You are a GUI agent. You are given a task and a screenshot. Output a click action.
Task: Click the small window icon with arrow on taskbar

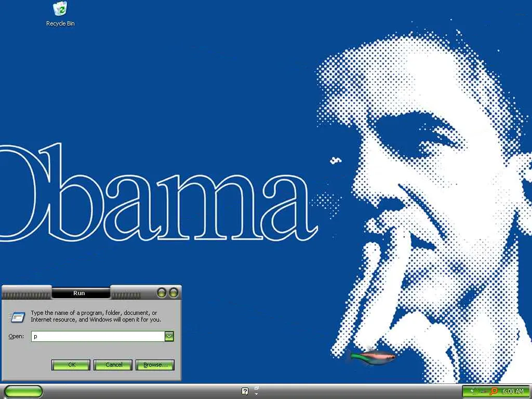[x=257, y=391]
